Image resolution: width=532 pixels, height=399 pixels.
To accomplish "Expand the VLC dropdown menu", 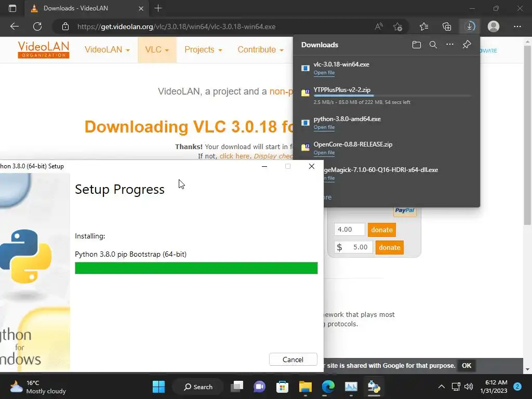I will pyautogui.click(x=157, y=49).
